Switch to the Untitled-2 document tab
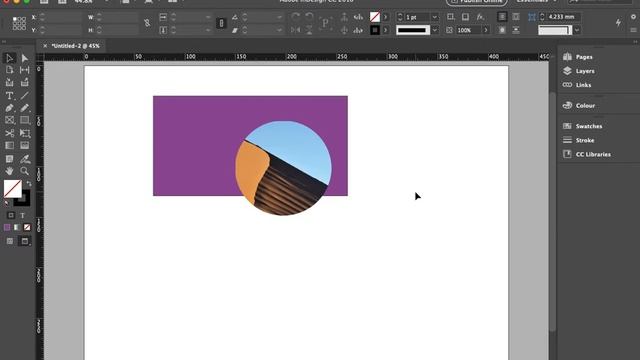 point(76,46)
